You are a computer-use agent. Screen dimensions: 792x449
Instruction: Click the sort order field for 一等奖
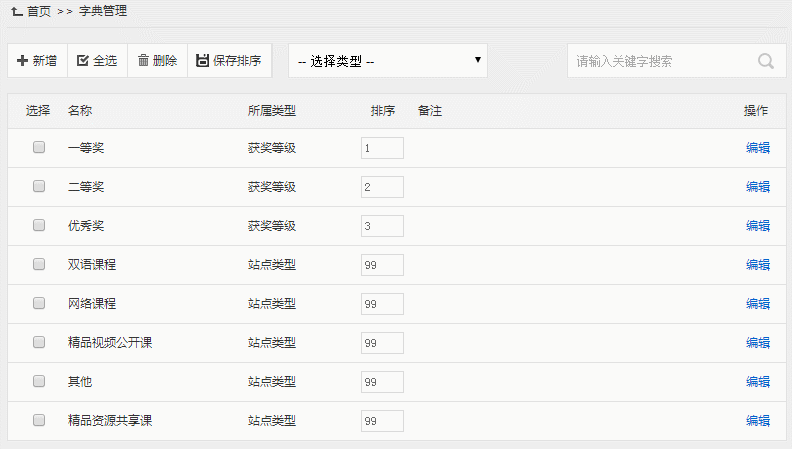(382, 148)
